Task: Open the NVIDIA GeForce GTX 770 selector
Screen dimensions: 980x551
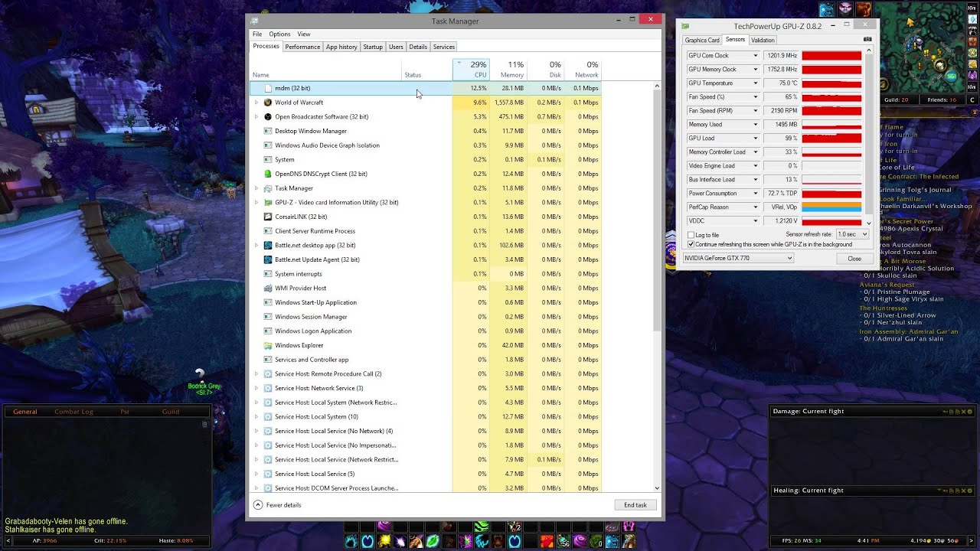Action: tap(738, 259)
